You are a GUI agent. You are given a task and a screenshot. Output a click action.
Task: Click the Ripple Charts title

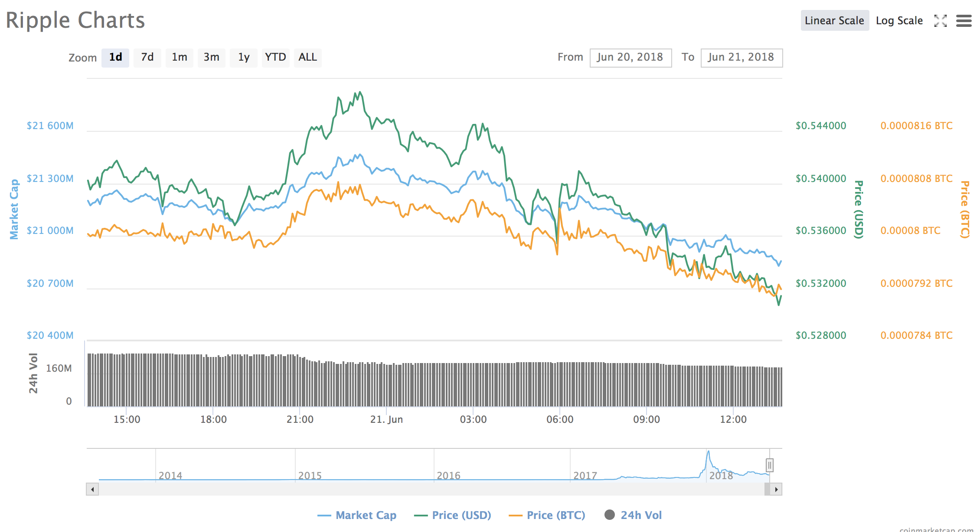coord(75,20)
